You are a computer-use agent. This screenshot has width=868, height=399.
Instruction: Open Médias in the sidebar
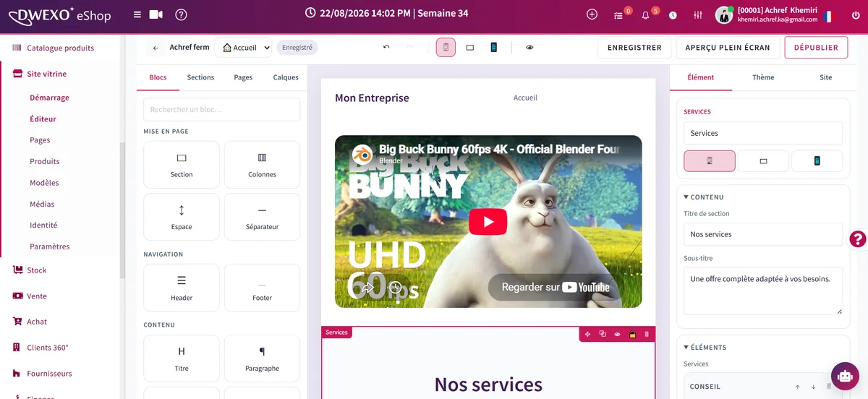(42, 204)
